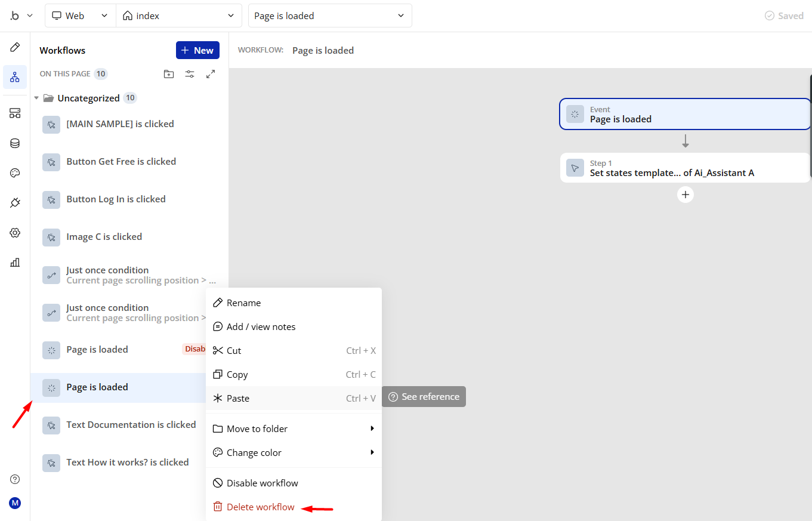The image size is (812, 521).
Task: Open the index page dropdown
Action: 178,16
